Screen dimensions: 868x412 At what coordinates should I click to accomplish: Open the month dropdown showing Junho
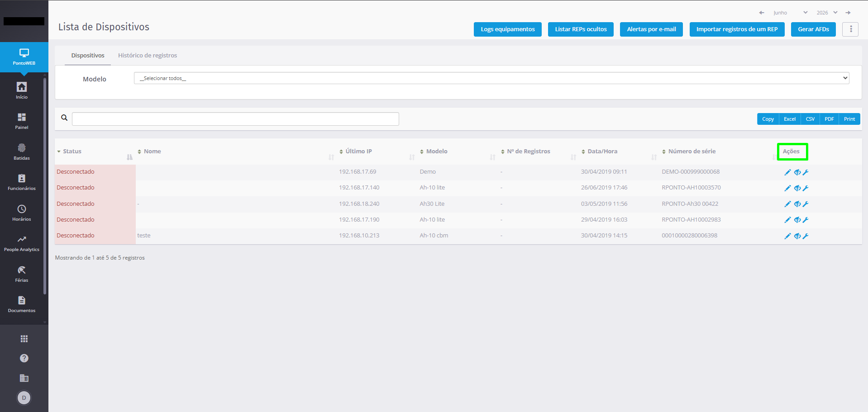(x=790, y=13)
